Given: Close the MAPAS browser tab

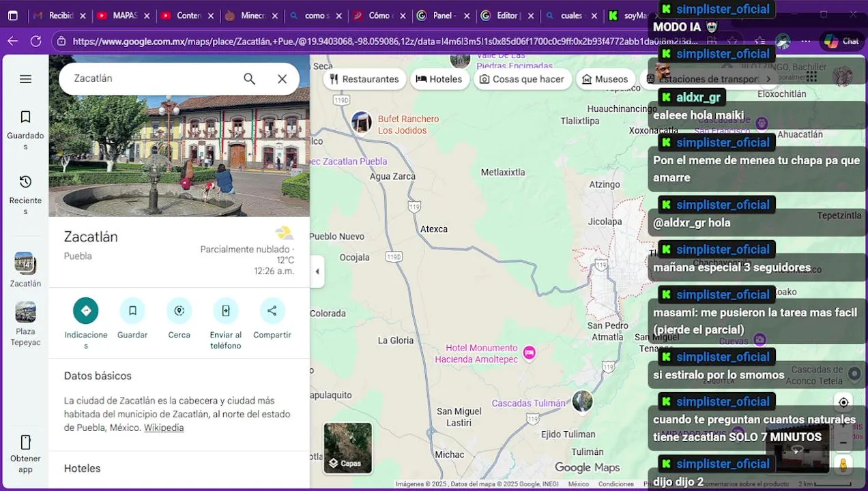Looking at the screenshot, I should point(147,16).
